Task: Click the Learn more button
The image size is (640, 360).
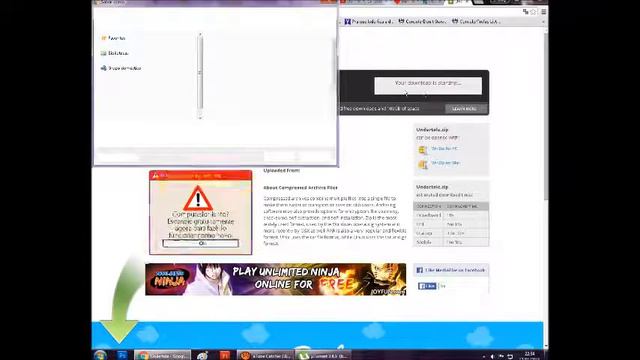Action: 465,109
